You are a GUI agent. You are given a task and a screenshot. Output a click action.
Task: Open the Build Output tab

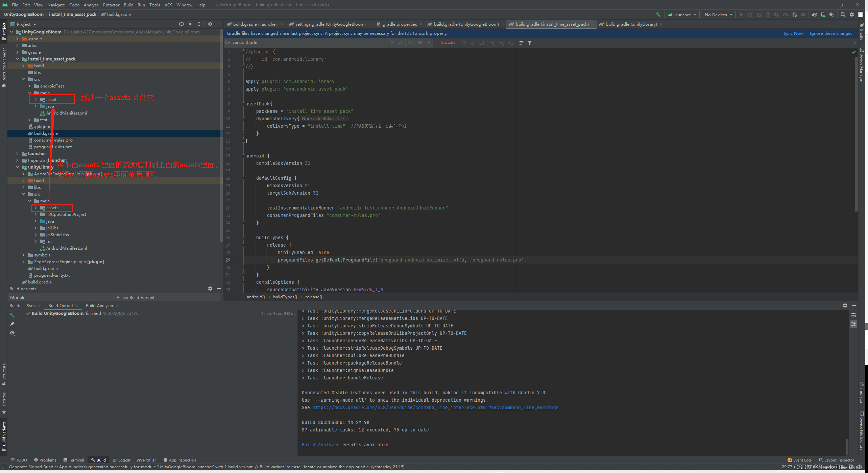click(x=60, y=305)
